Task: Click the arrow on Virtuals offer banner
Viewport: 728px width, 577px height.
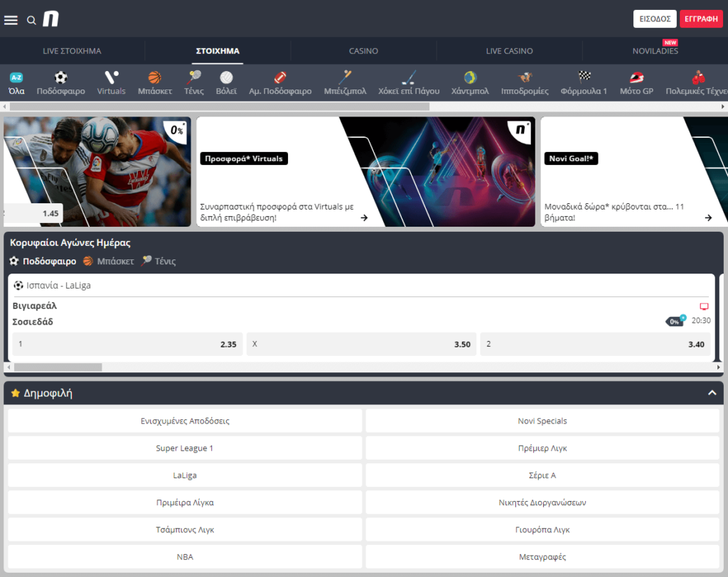Action: coord(364,217)
